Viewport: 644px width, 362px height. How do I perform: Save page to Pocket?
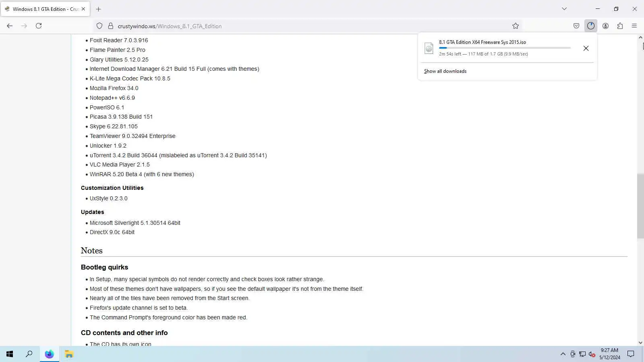[x=576, y=26]
